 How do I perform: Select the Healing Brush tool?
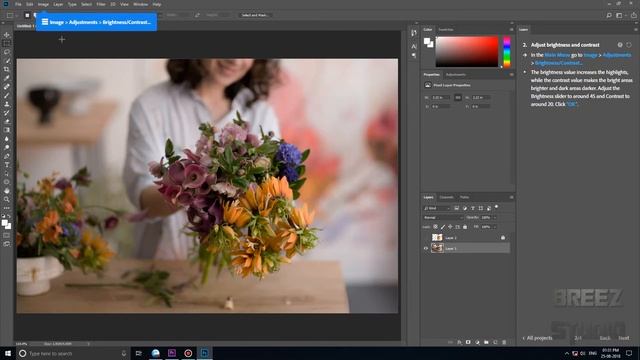pyautogui.click(x=7, y=87)
